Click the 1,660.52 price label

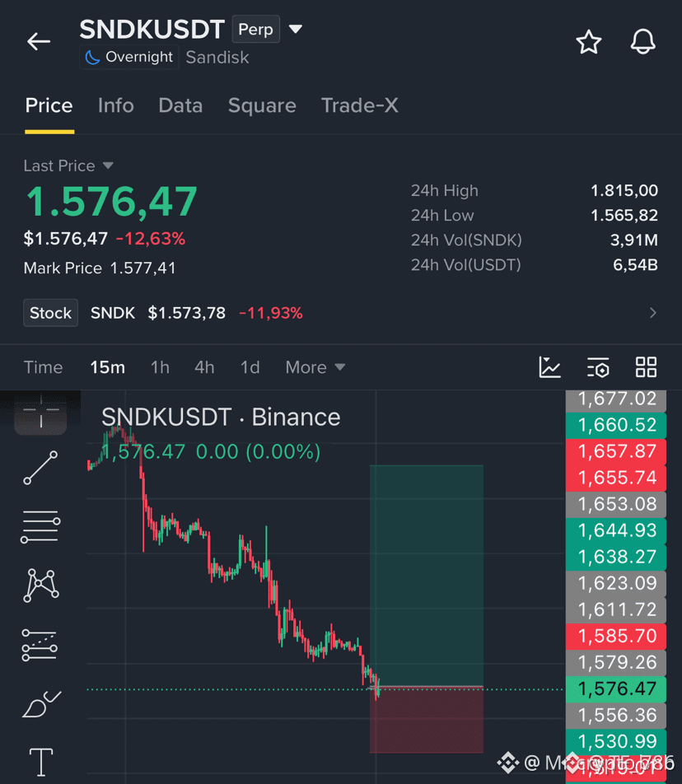pyautogui.click(x=616, y=425)
